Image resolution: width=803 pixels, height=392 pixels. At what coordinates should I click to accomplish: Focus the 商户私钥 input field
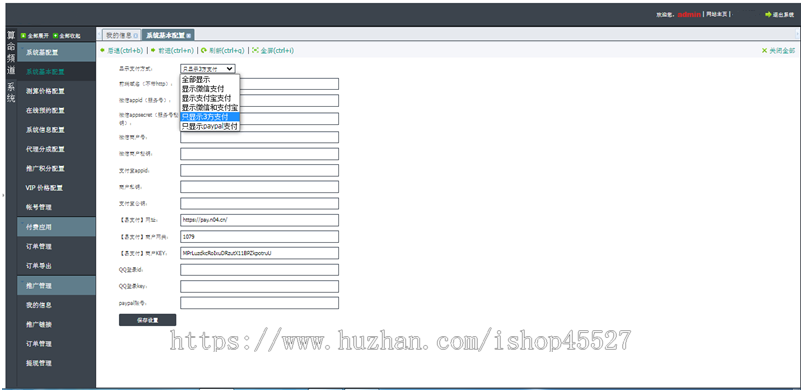259,187
